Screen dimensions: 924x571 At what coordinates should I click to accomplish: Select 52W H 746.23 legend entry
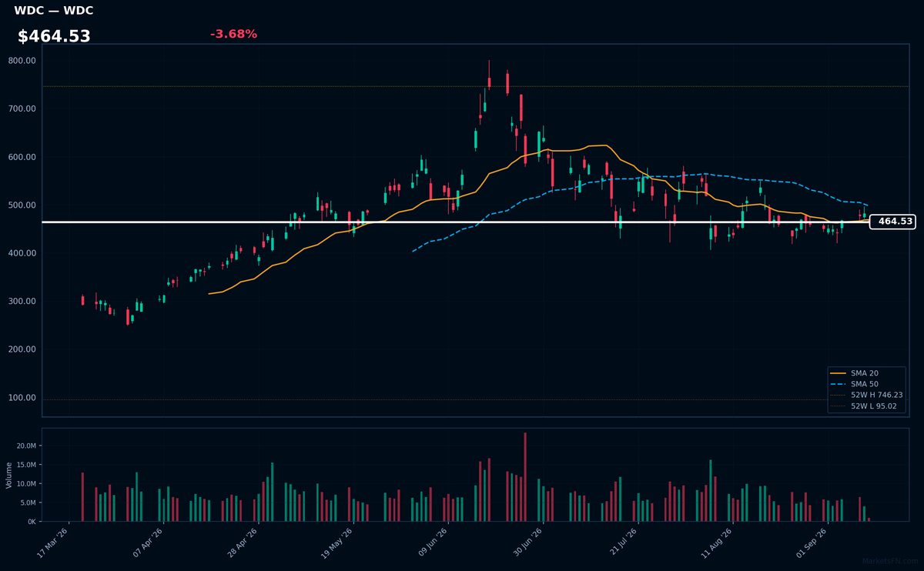pyautogui.click(x=866, y=395)
